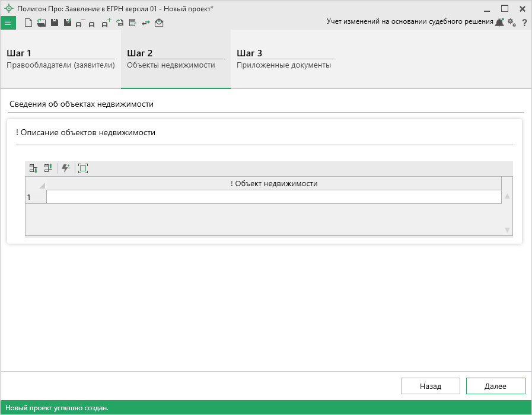Click the Назад button
This screenshot has width=532, height=415.
(x=431, y=386)
